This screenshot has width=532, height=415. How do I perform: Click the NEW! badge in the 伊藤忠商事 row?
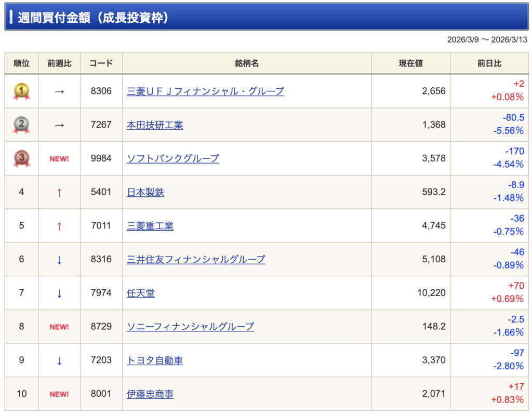point(59,394)
